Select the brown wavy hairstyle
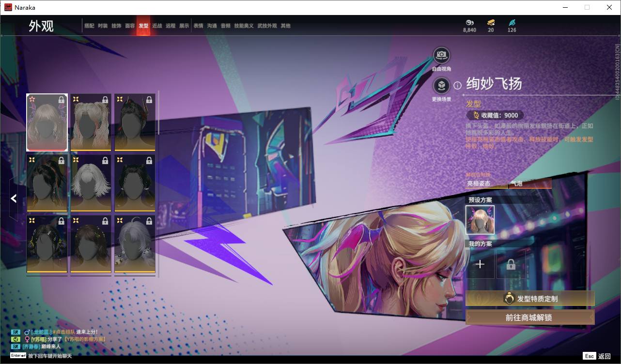The width and height of the screenshot is (621, 364). 91,244
